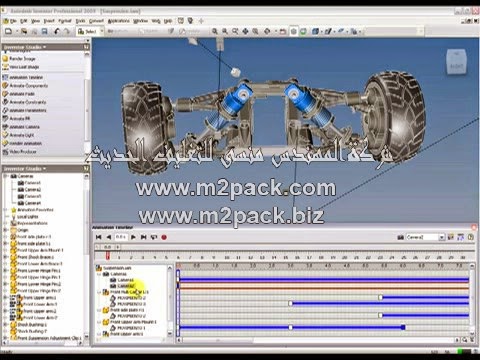Screen dimensions: 480x360
Task: Toggle repeat playback in the timeline controls
Action: point(154,237)
